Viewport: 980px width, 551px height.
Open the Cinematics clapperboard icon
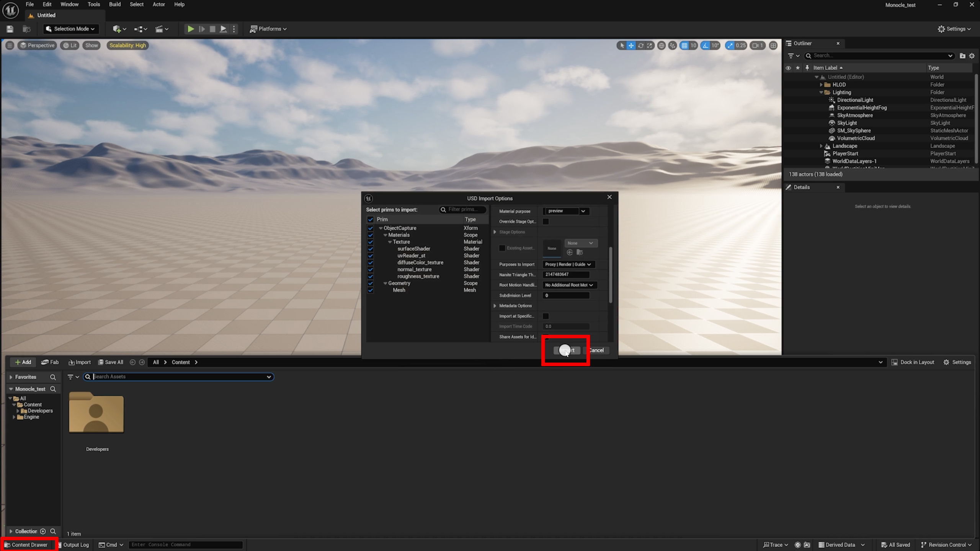click(x=160, y=29)
